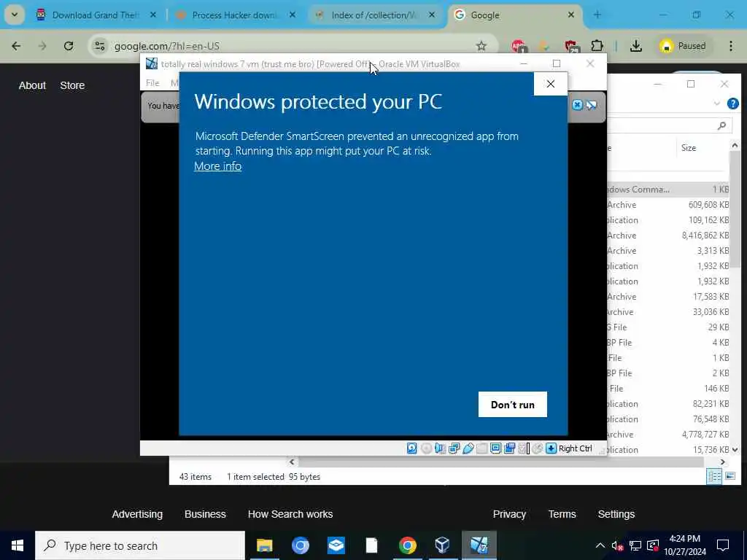Screen dimensions: 747x560
Task: Open the Settings footer link
Action: [616, 514]
